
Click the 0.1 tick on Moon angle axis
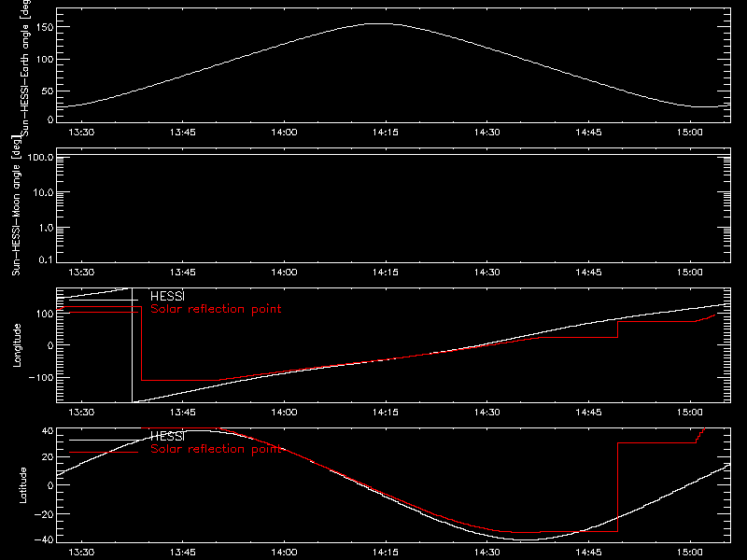point(46,259)
